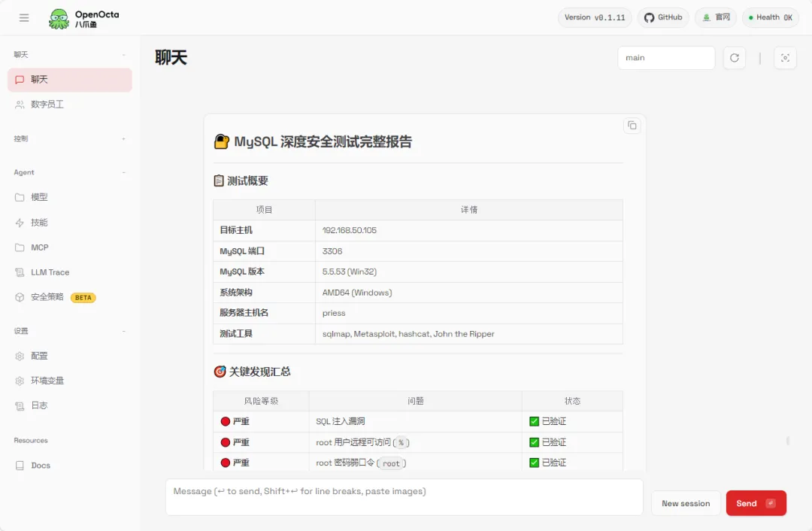812x531 pixels.
Task: Open 日志 logs page
Action: click(70, 405)
